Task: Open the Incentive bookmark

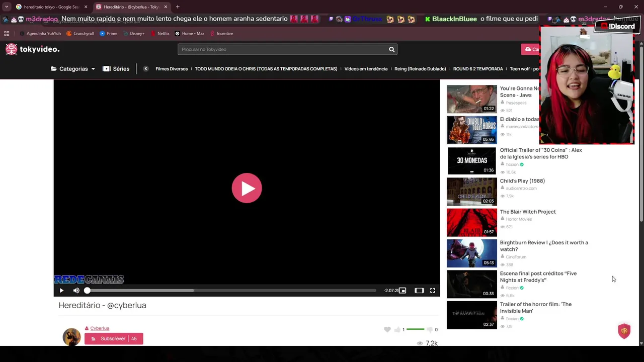Action: pos(221,34)
